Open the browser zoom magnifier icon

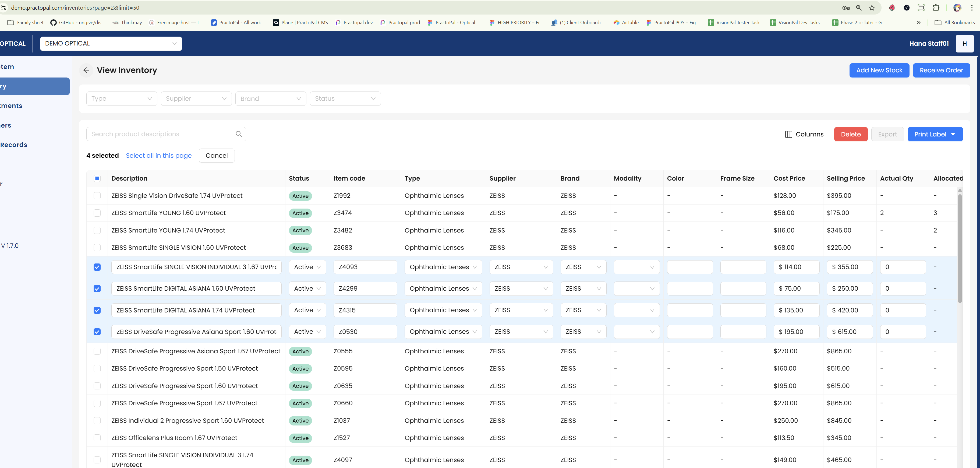[859, 8]
